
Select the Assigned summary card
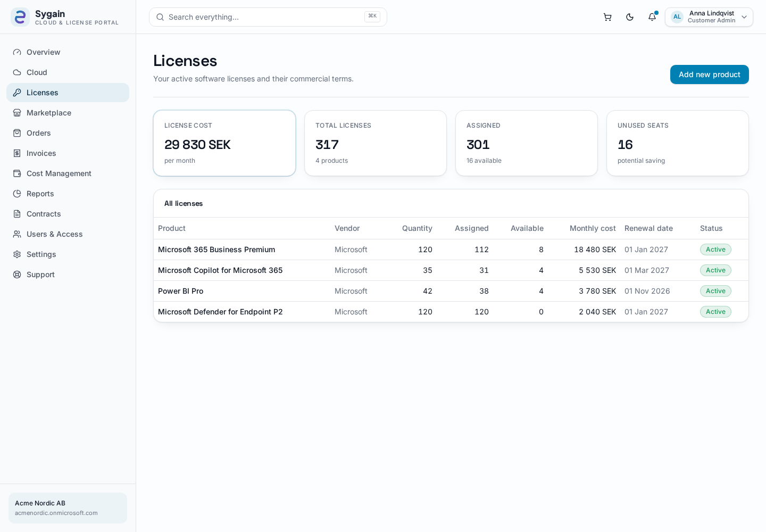pos(527,143)
